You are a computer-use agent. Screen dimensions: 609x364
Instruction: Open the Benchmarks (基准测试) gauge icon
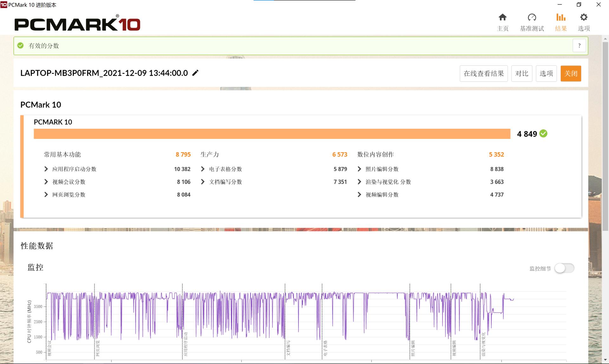(x=532, y=17)
